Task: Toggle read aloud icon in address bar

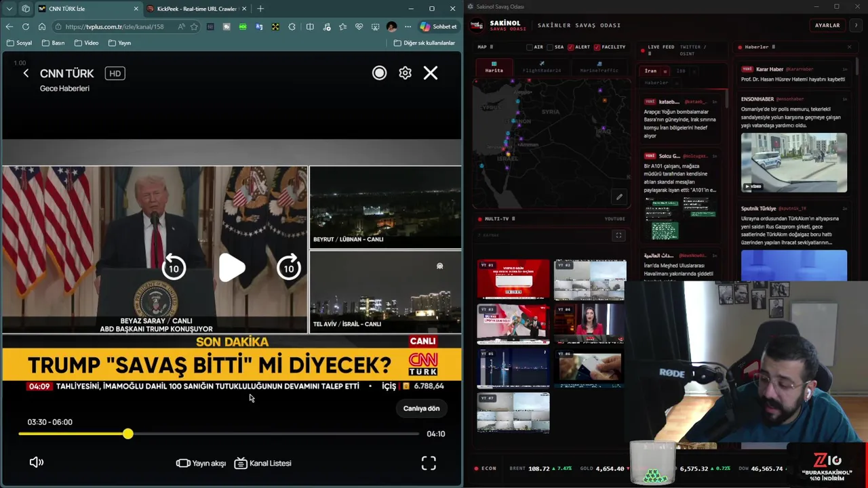Action: (181, 26)
